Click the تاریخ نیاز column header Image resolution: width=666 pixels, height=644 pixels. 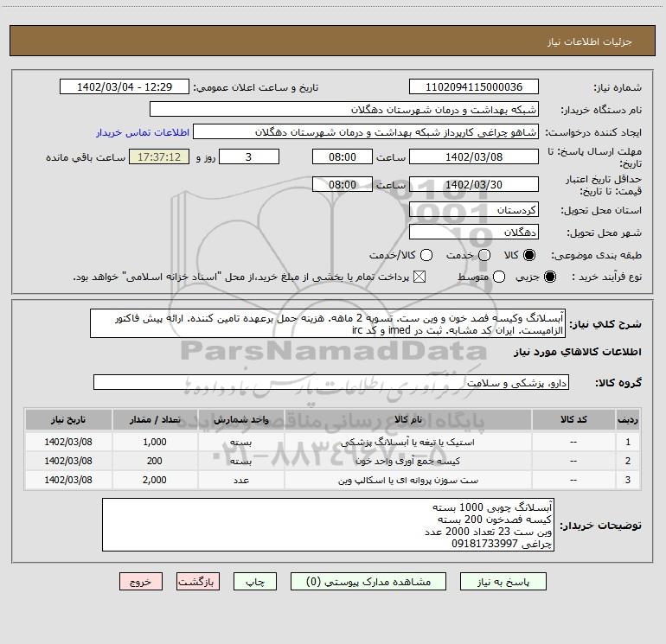[68, 420]
